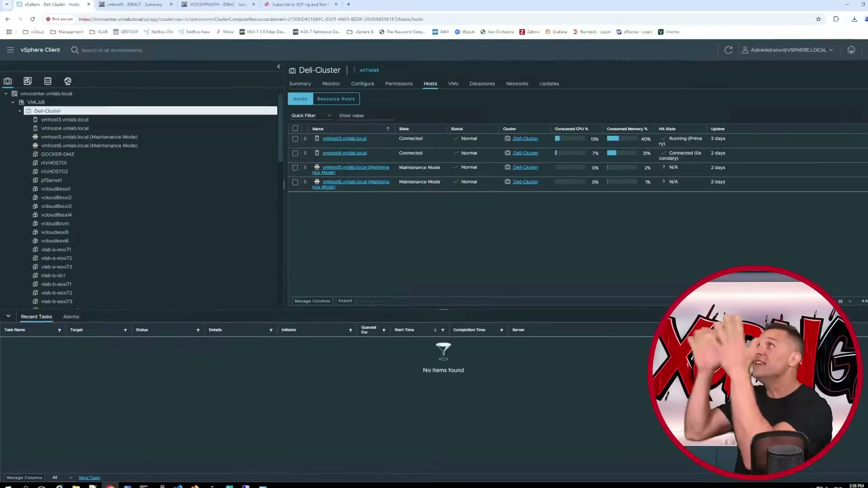Open the feedback smiley icon
The width and height of the screenshot is (868, 488).
coord(851,50)
